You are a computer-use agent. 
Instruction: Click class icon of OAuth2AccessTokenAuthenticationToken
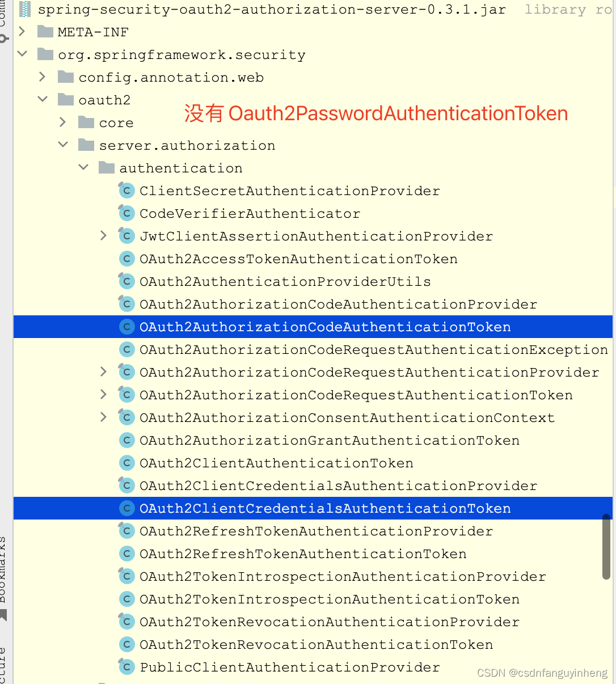coord(126,259)
